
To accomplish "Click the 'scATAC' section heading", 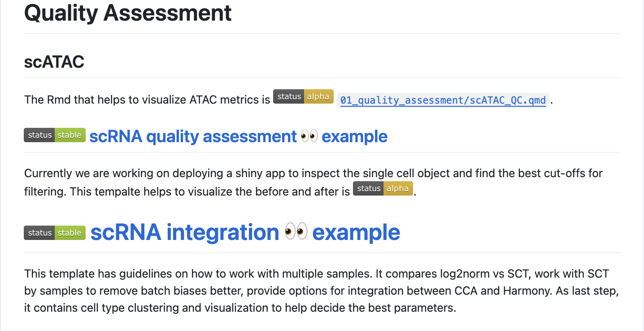I will [54, 62].
